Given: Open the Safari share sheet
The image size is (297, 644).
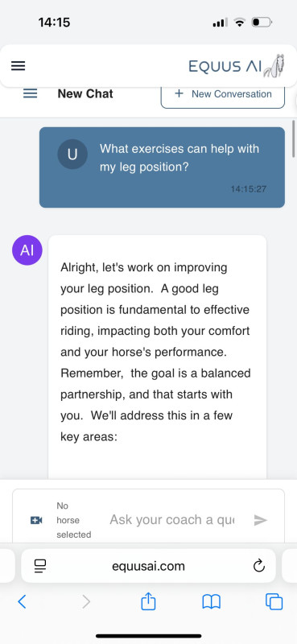Looking at the screenshot, I should pos(148,601).
